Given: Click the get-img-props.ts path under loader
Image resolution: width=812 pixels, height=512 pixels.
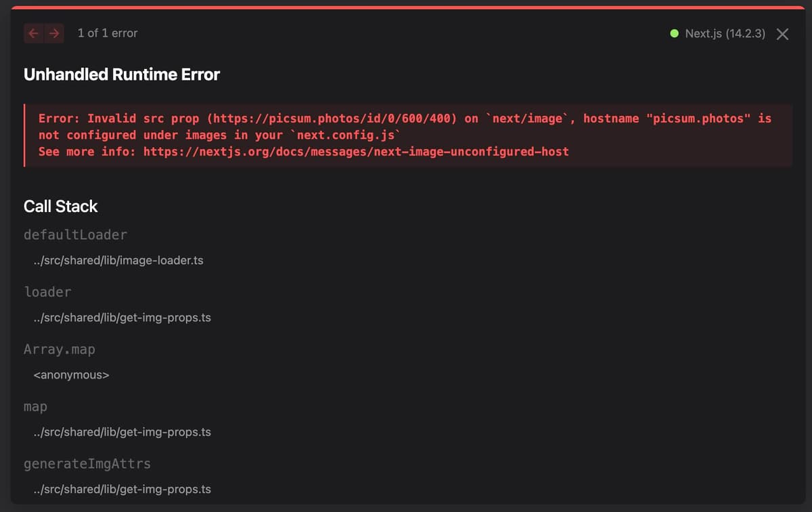Looking at the screenshot, I should tap(122, 317).
